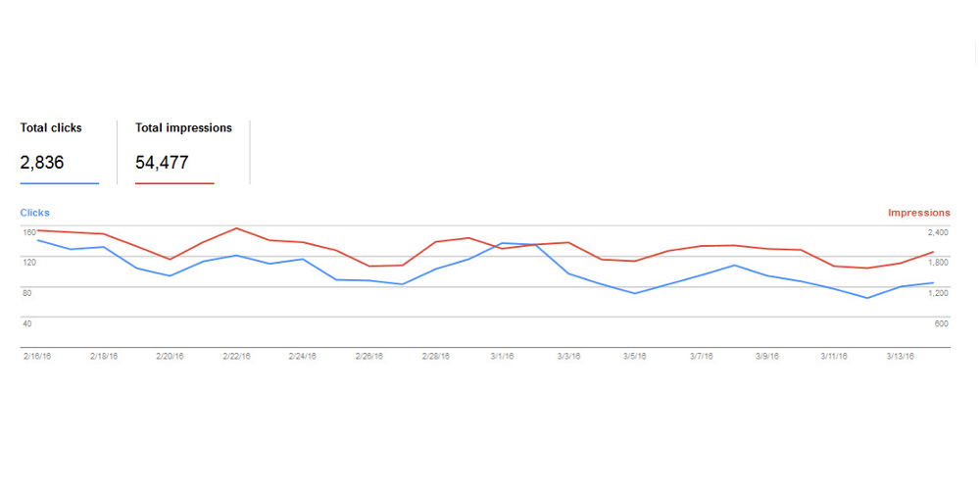Click the 600 value on the impressions axis

tap(942, 323)
